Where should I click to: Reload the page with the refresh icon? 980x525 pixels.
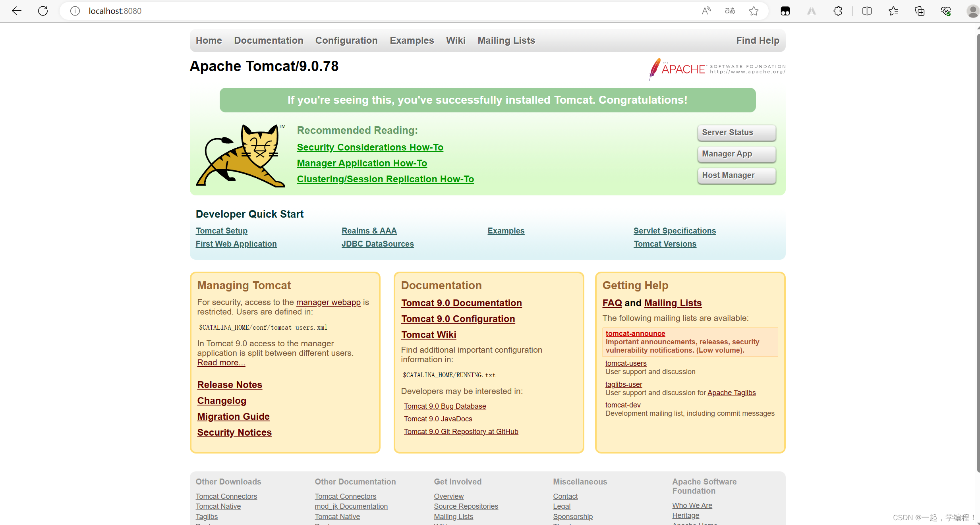43,11
